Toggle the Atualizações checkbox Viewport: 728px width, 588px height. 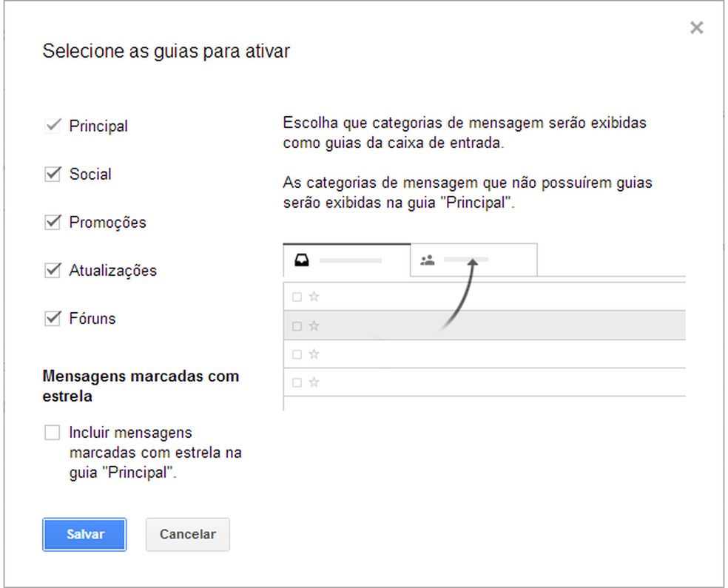(53, 271)
